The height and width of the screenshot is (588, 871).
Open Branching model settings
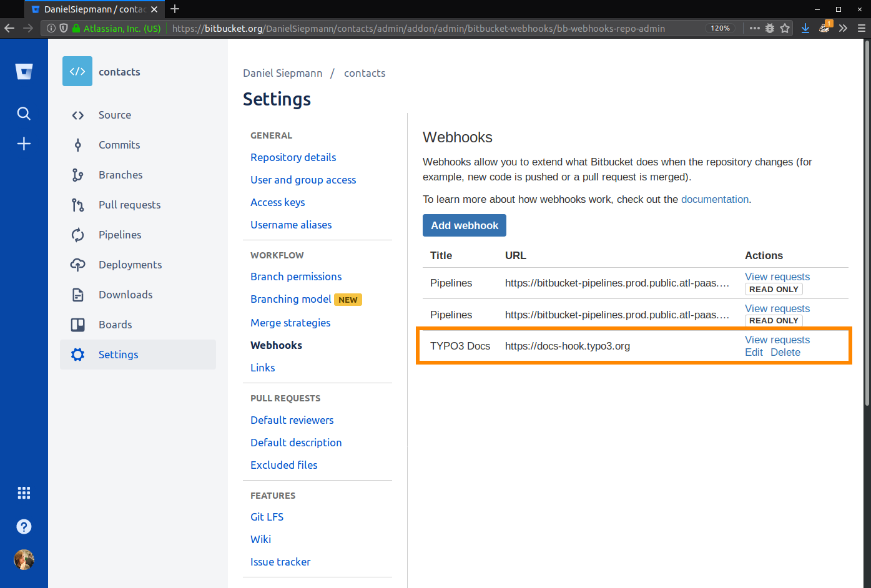point(291,299)
